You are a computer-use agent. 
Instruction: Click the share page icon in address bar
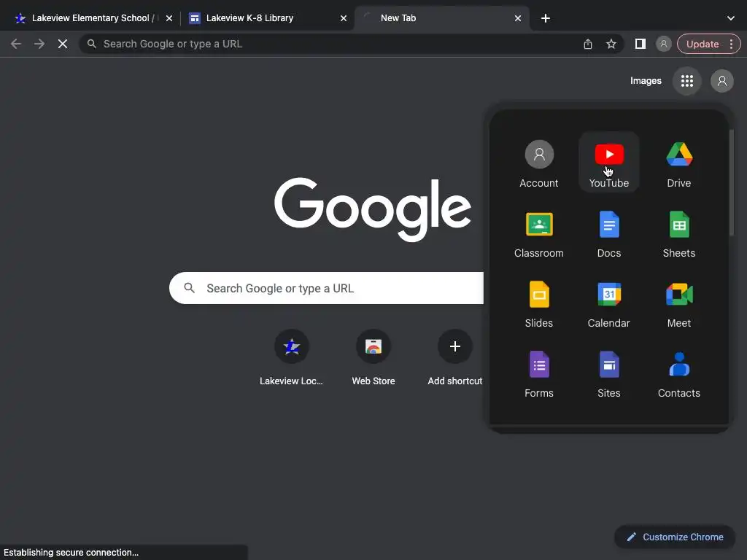click(588, 44)
